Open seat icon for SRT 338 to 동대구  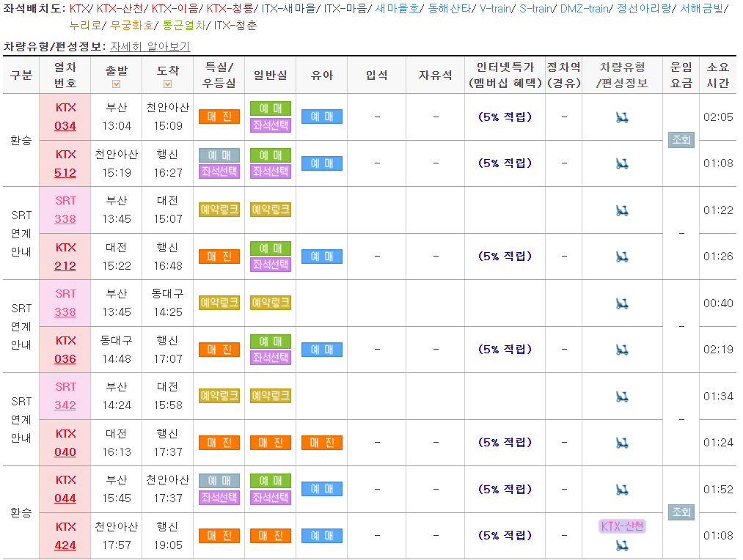622,303
